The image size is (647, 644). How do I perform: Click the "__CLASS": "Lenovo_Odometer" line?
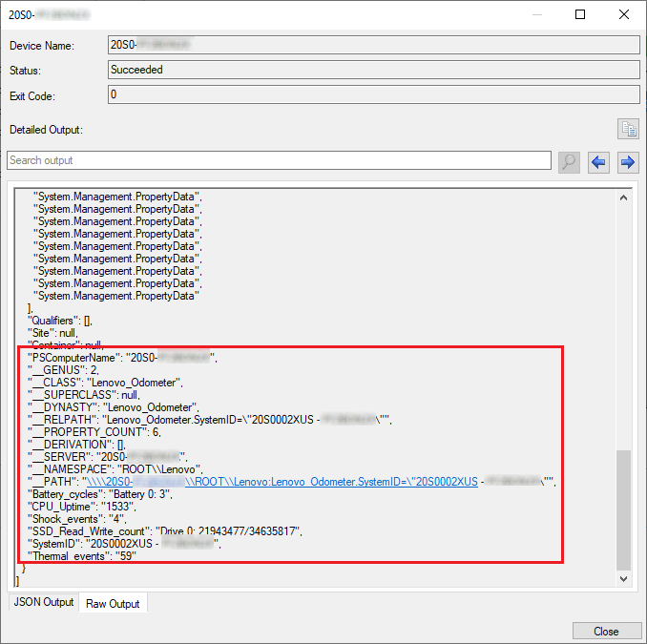tap(105, 383)
